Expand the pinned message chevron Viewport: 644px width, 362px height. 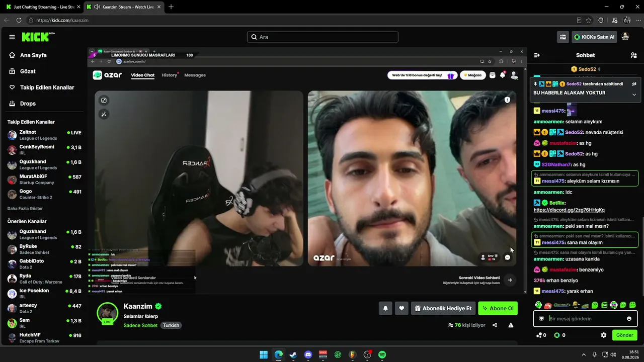tap(634, 95)
